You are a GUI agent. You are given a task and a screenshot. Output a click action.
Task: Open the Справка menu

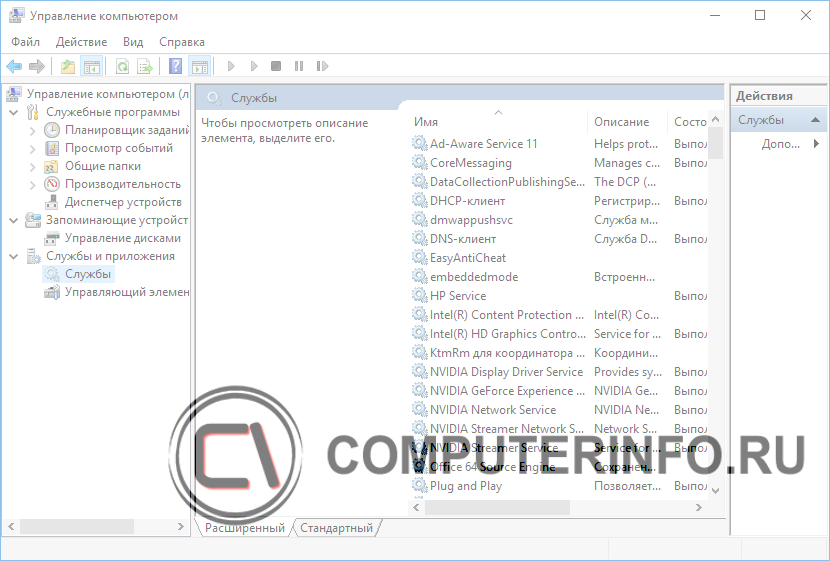182,42
